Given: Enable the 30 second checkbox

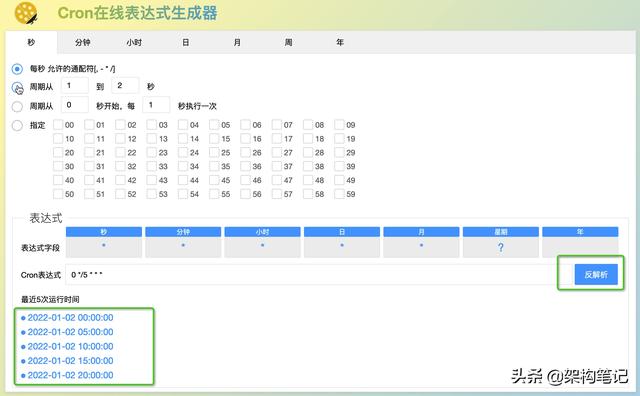Looking at the screenshot, I should [58, 166].
